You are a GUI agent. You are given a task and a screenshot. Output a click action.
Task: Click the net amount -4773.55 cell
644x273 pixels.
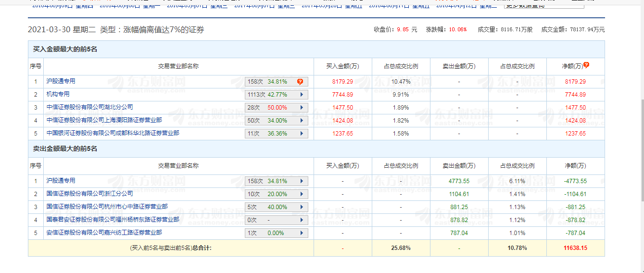coord(575,181)
